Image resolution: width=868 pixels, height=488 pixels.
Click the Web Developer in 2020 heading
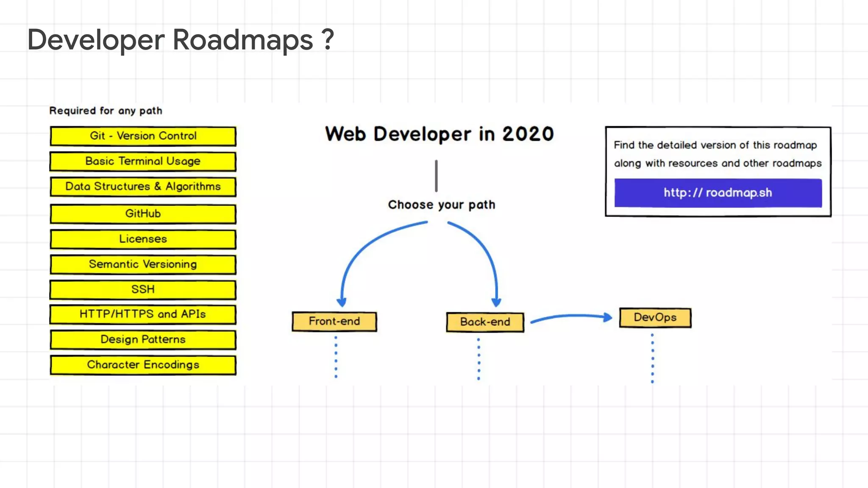(439, 134)
